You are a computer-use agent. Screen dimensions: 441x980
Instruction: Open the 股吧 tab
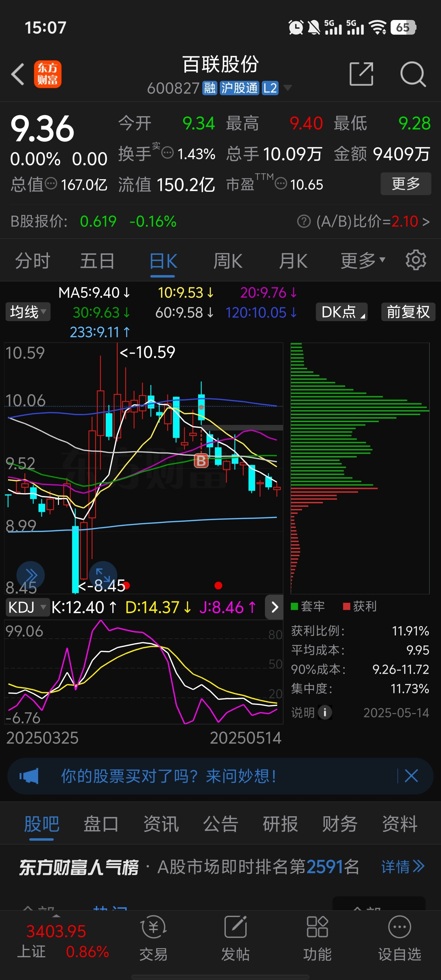point(41,824)
